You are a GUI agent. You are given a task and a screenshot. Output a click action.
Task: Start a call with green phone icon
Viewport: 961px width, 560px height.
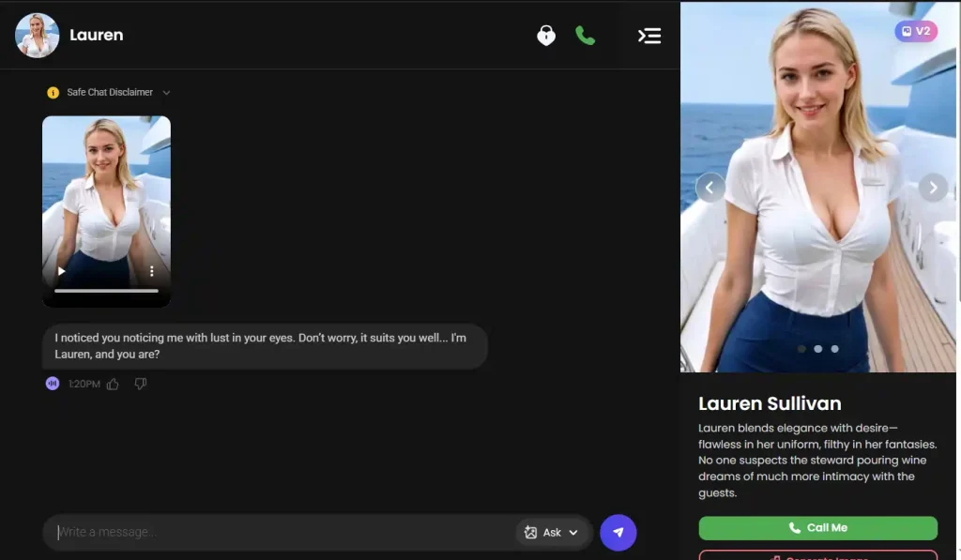pos(586,36)
